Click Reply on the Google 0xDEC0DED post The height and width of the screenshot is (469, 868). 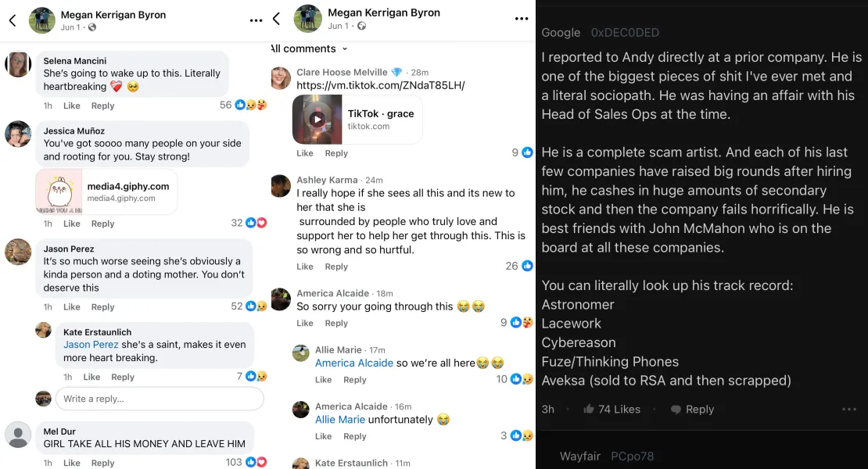tap(699, 409)
